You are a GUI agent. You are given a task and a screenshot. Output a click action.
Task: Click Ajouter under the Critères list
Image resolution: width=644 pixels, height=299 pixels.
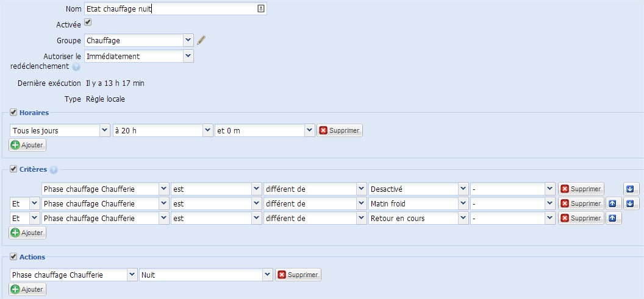pos(27,233)
